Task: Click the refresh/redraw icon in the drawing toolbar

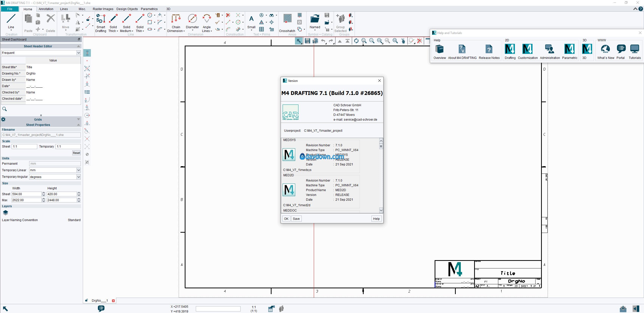Action: coord(356,41)
